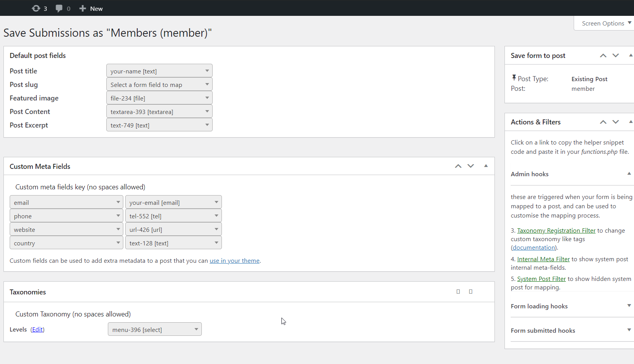Click the updates icon showing 3
Viewport: 634px width, 364px height.
[x=36, y=8]
